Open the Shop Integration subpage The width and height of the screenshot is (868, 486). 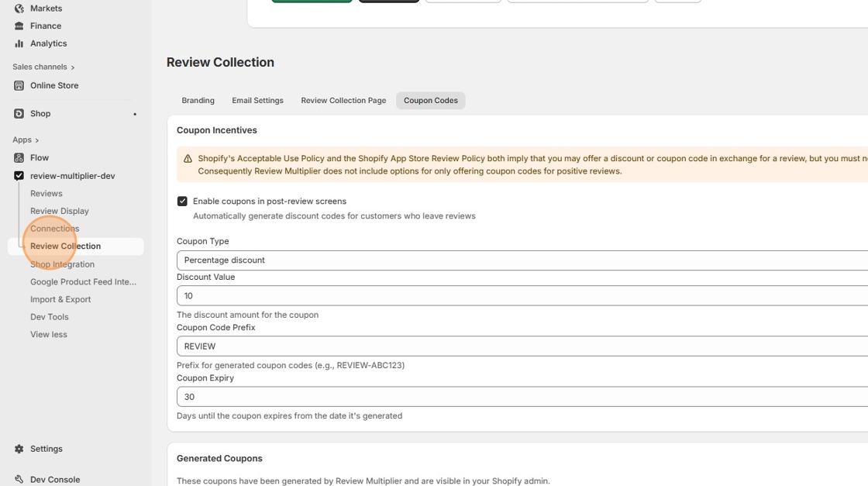62,264
